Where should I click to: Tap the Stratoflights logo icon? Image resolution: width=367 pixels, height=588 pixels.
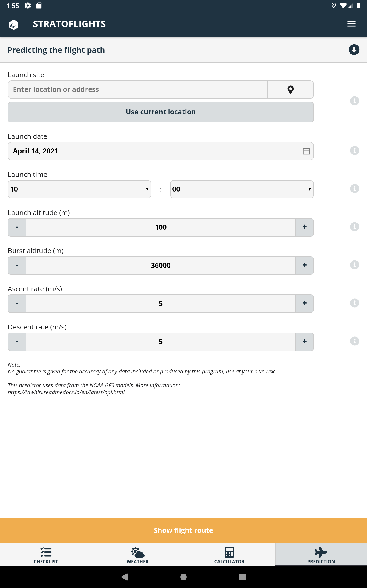point(14,25)
